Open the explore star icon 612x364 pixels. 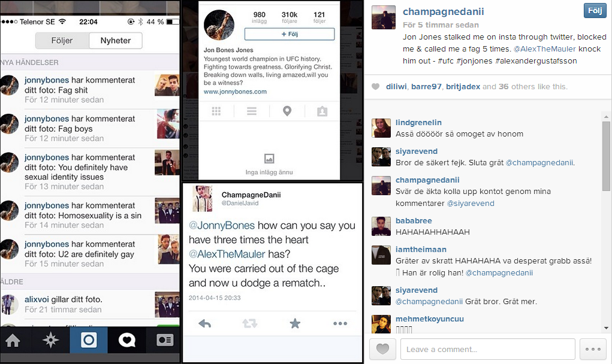tap(51, 340)
